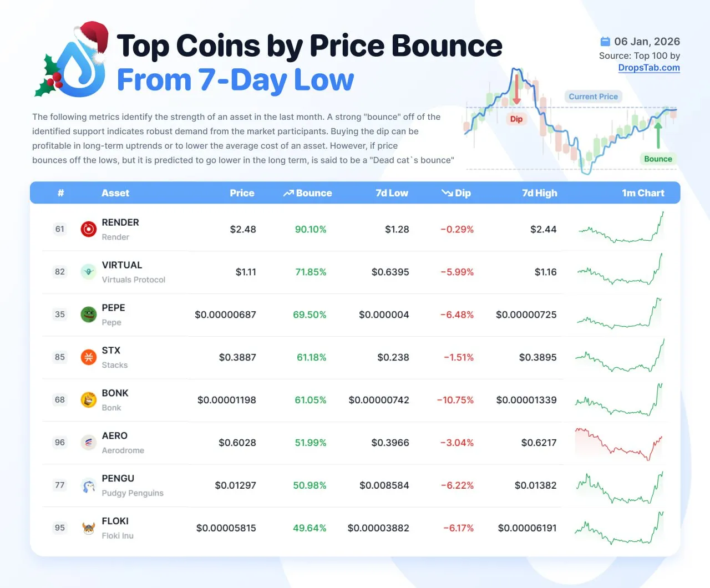Viewport: 710px width, 588px height.
Task: Click the AERO Aerodrome coin icon
Action: click(x=89, y=443)
